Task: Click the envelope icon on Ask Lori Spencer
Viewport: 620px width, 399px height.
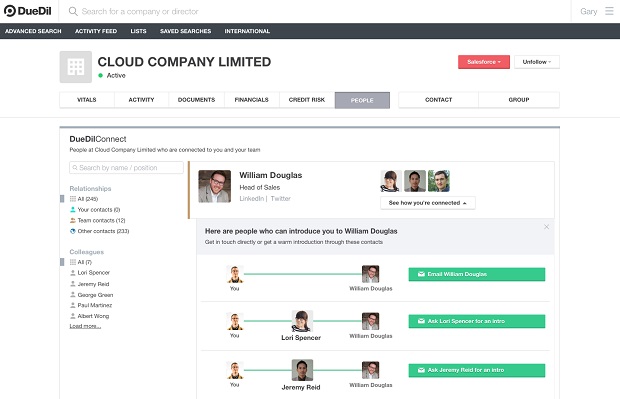Action: 421,321
